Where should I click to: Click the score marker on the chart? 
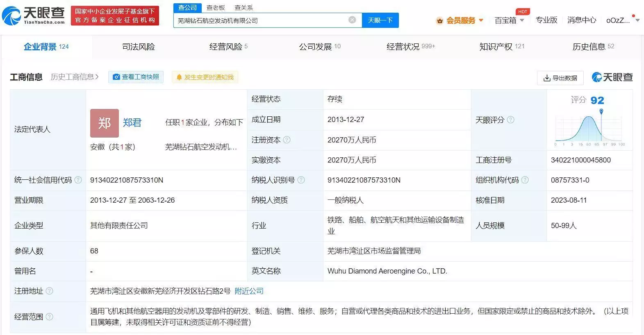point(601,111)
